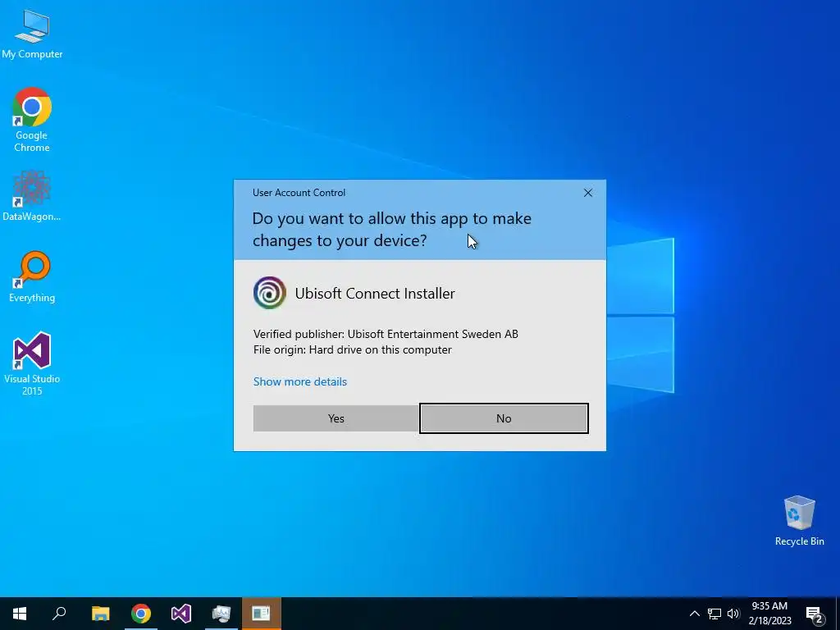Click the highlighted active taskbar app

tap(262, 614)
